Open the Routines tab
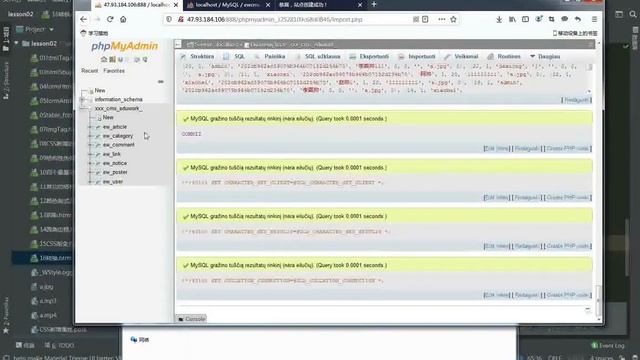This screenshot has width=640, height=360. point(504,56)
